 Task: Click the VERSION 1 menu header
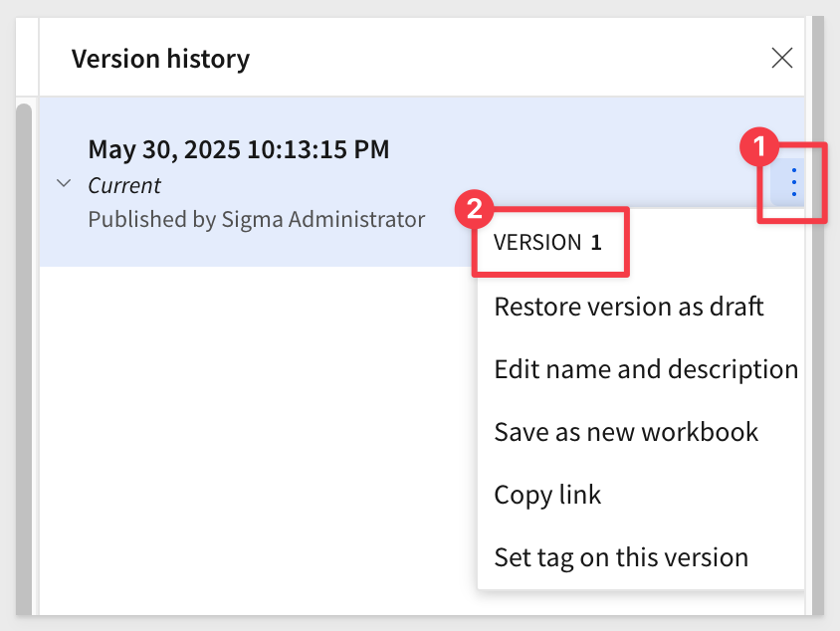coord(547,243)
